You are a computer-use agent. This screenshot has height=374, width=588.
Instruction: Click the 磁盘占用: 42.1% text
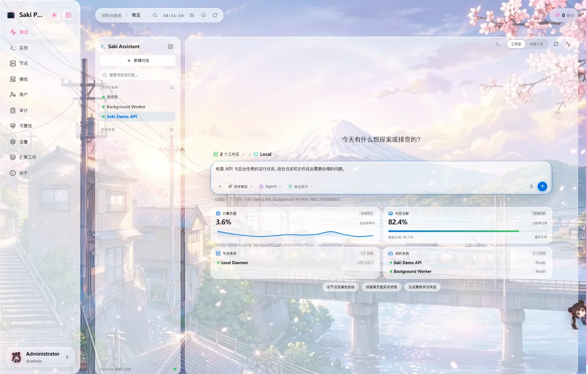pyautogui.click(x=401, y=237)
